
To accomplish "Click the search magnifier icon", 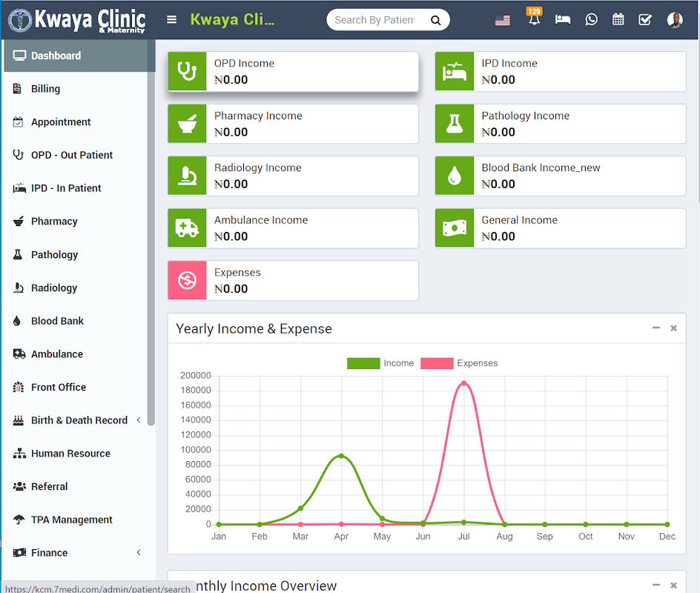I will tap(436, 20).
